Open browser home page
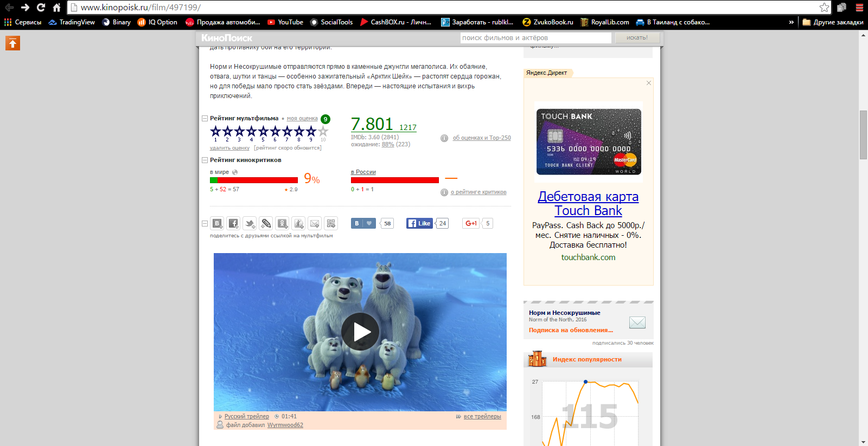The height and width of the screenshot is (446, 868). (56, 8)
